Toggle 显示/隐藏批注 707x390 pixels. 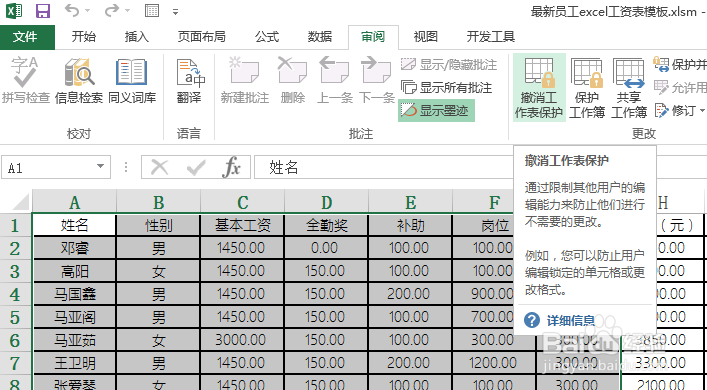tap(449, 64)
